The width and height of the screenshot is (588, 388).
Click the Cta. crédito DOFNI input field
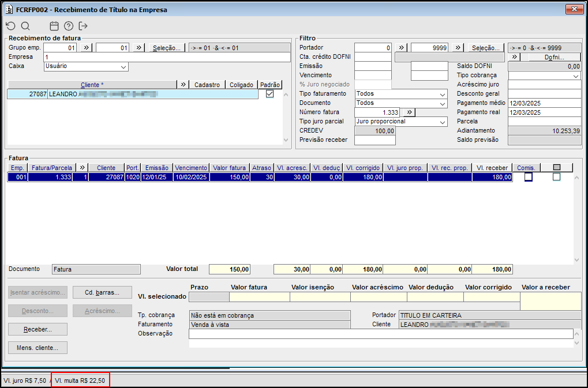point(373,57)
